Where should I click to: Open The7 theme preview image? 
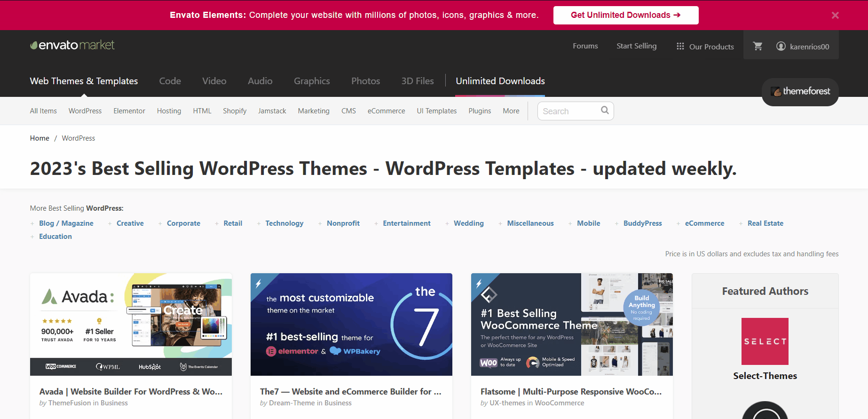[x=351, y=324]
